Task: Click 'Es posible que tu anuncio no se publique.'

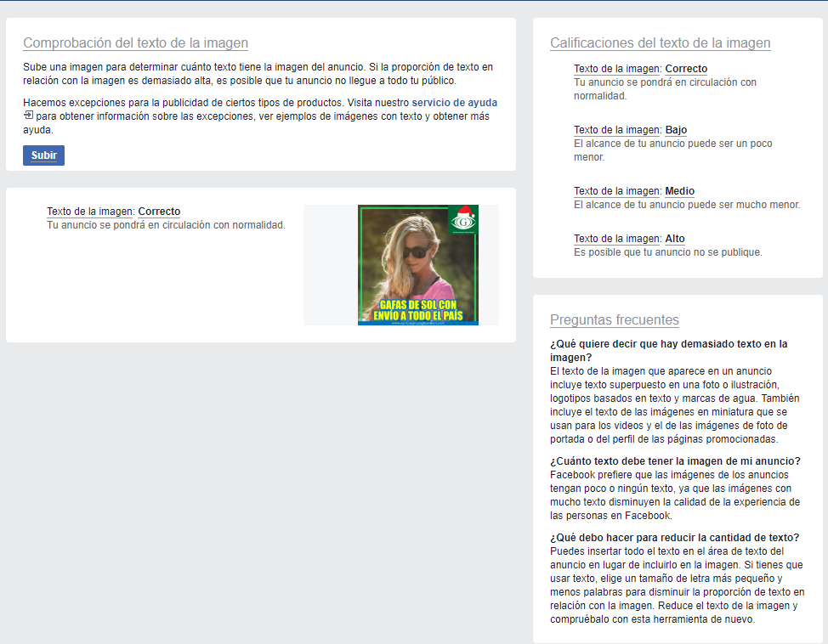Action: pyautogui.click(x=668, y=252)
